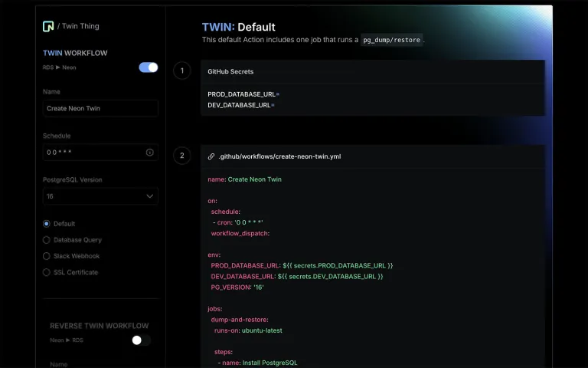
Task: Click the PROD_DATABASE_URL secret line
Action: coord(243,94)
